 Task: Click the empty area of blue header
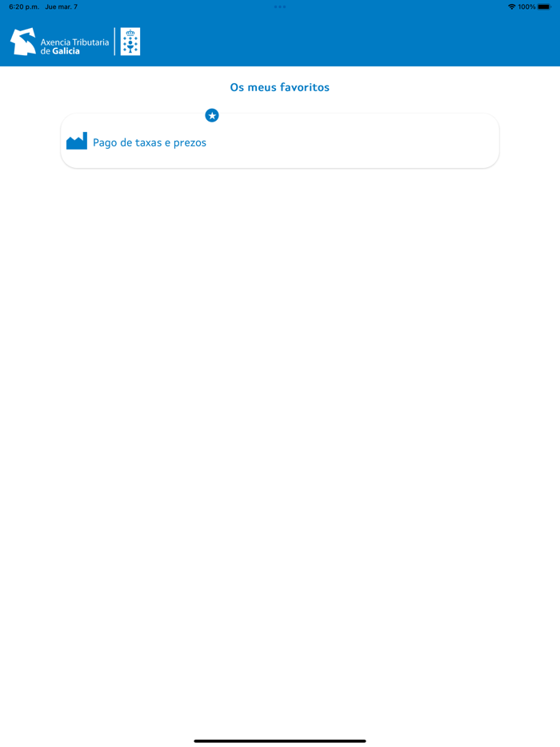coord(348,42)
